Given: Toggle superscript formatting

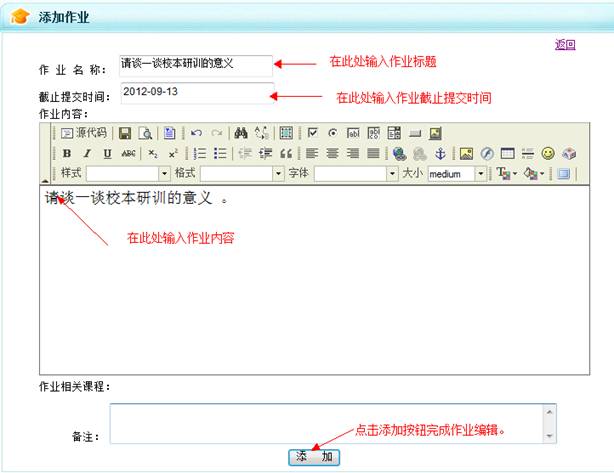Looking at the screenshot, I should (173, 153).
